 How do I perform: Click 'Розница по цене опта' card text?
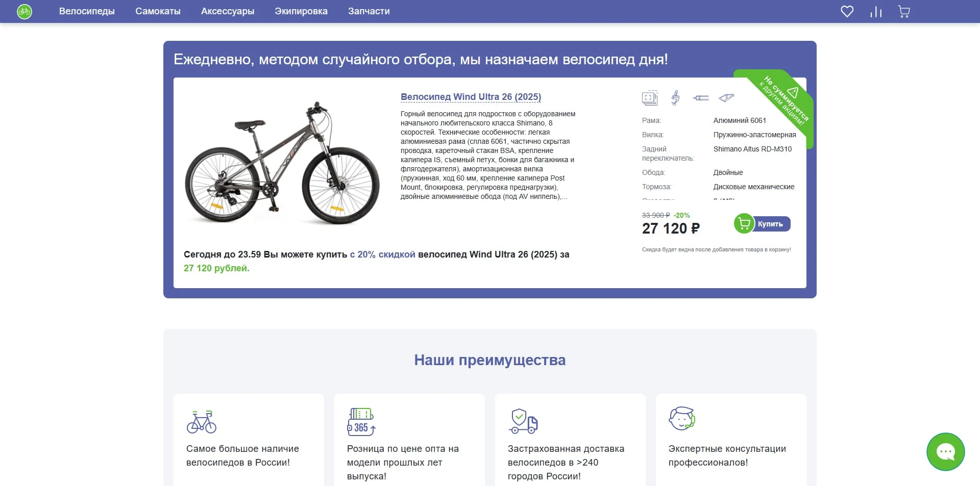click(403, 463)
